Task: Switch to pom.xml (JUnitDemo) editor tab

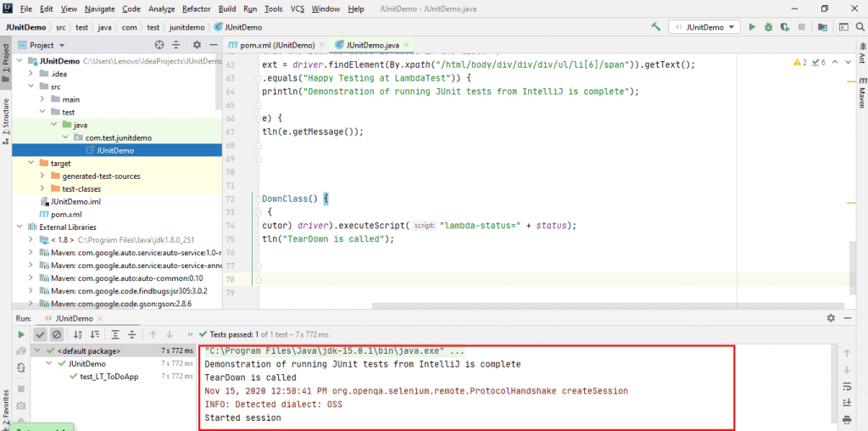Action: [x=278, y=45]
